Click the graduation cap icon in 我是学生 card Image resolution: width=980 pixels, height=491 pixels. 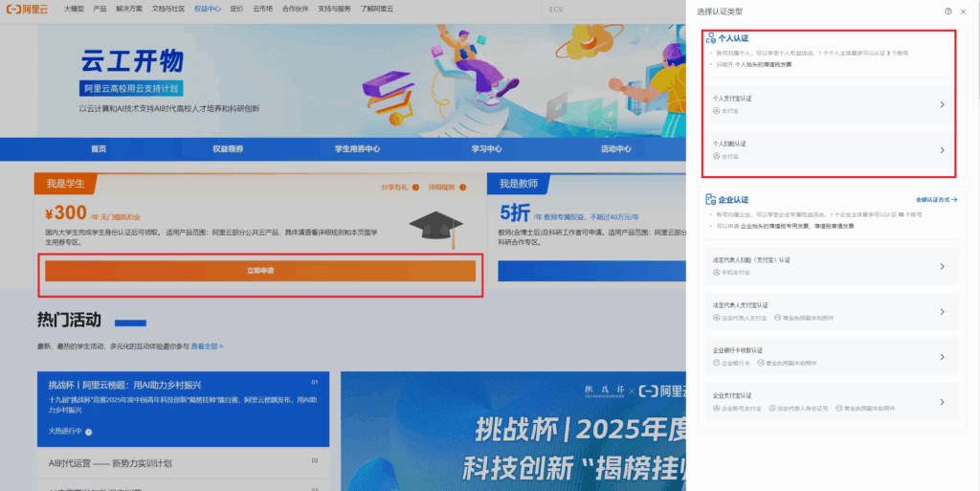(436, 230)
